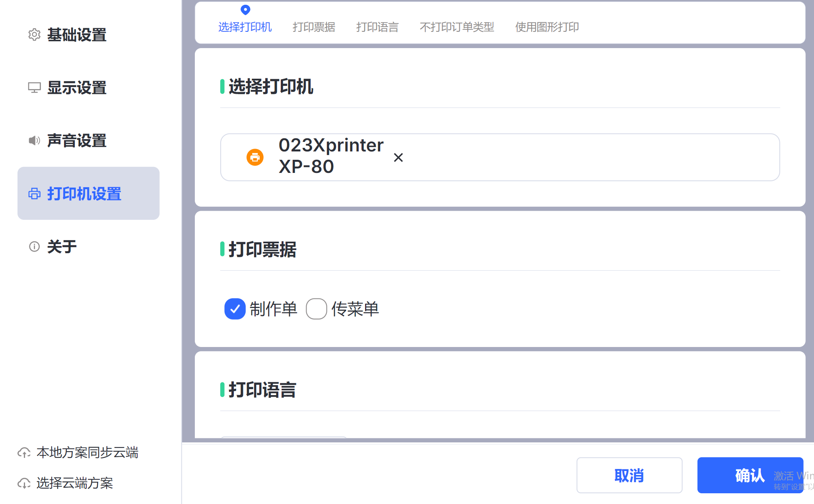The image size is (814, 504).
Task: Click the gear icon beside 基础设置
Action: (34, 35)
